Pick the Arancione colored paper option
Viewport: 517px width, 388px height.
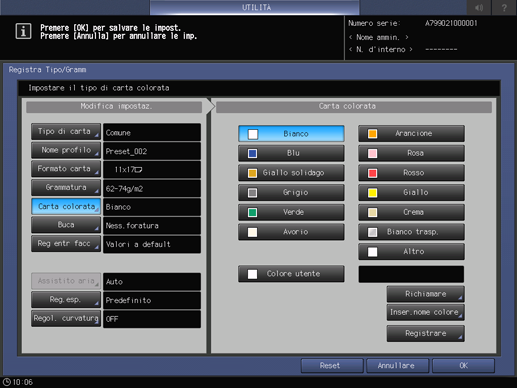tap(411, 133)
